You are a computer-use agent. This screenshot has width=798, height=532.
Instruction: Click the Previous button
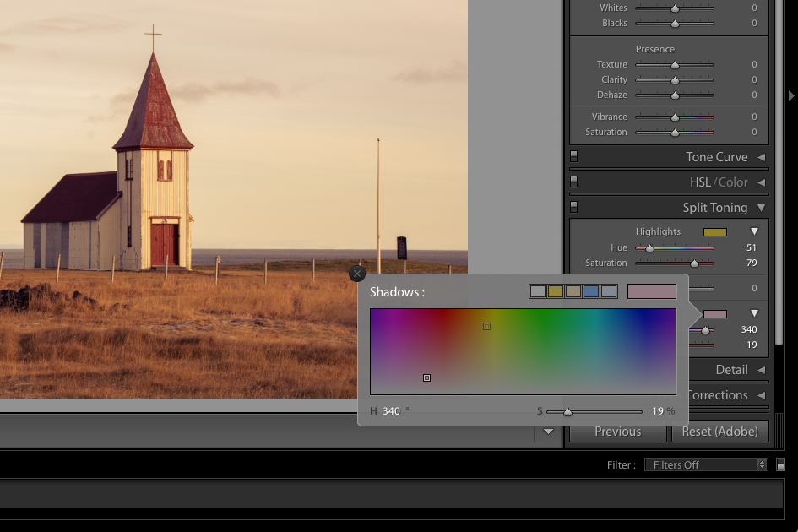617,432
